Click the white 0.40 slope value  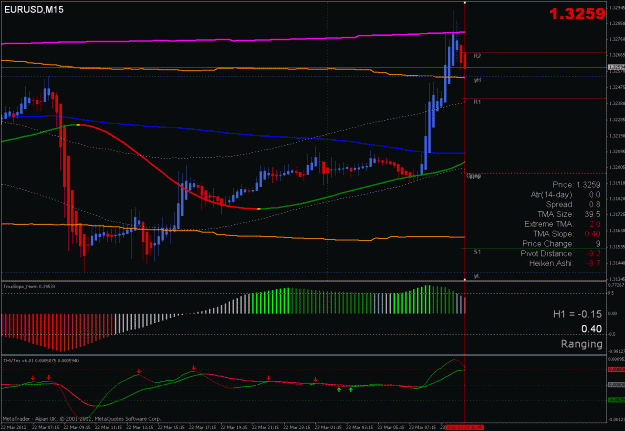pyautogui.click(x=591, y=329)
